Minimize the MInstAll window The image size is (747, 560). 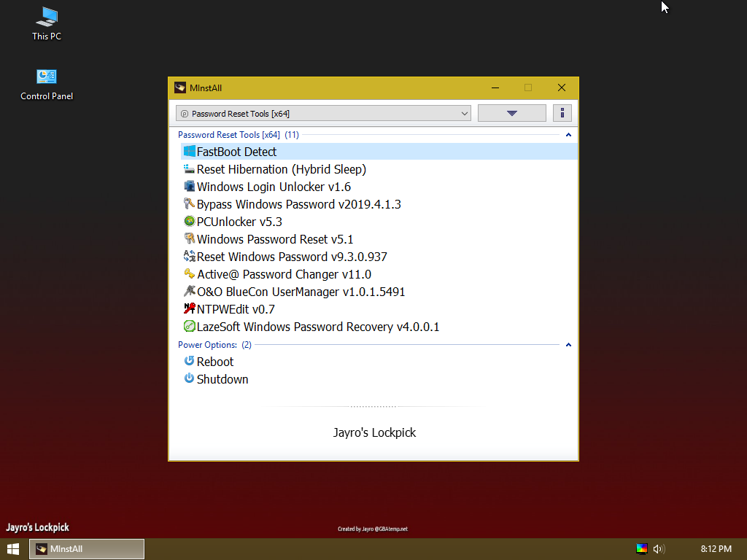[x=495, y=87]
